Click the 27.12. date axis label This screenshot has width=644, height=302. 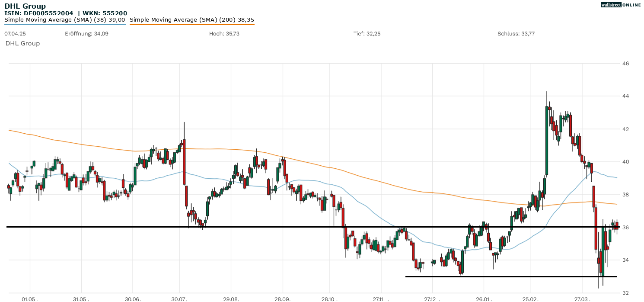[432, 299]
